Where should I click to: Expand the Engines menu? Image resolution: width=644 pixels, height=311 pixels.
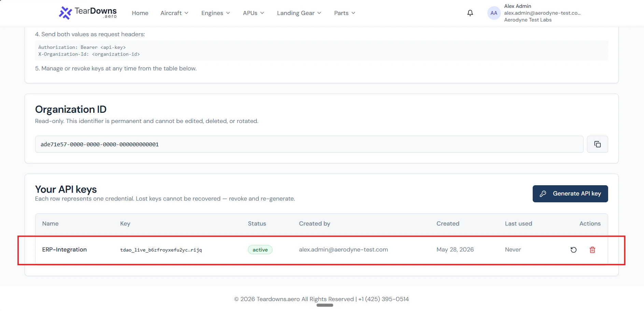[215, 13]
